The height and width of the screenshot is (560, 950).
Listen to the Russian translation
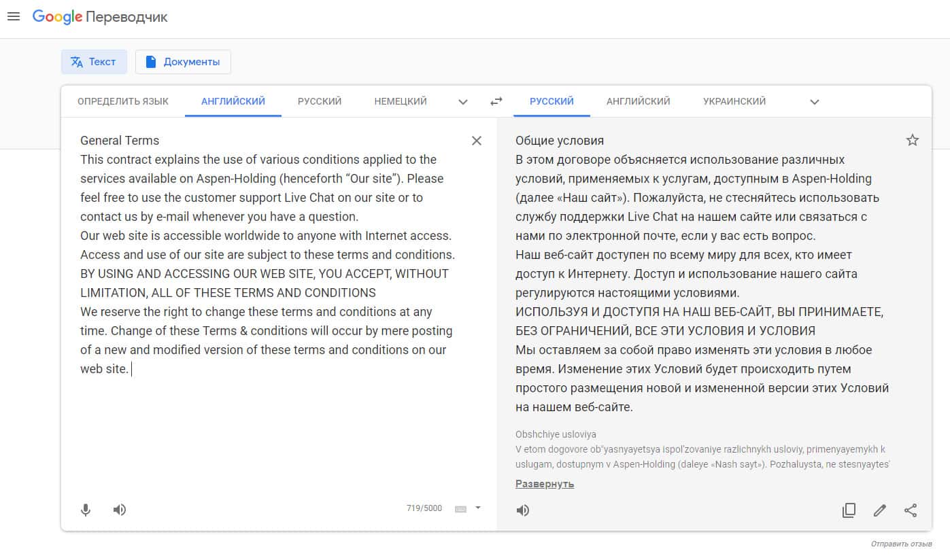523,510
